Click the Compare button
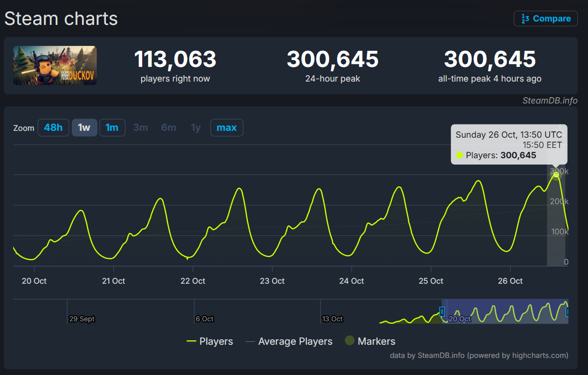 [x=546, y=19]
